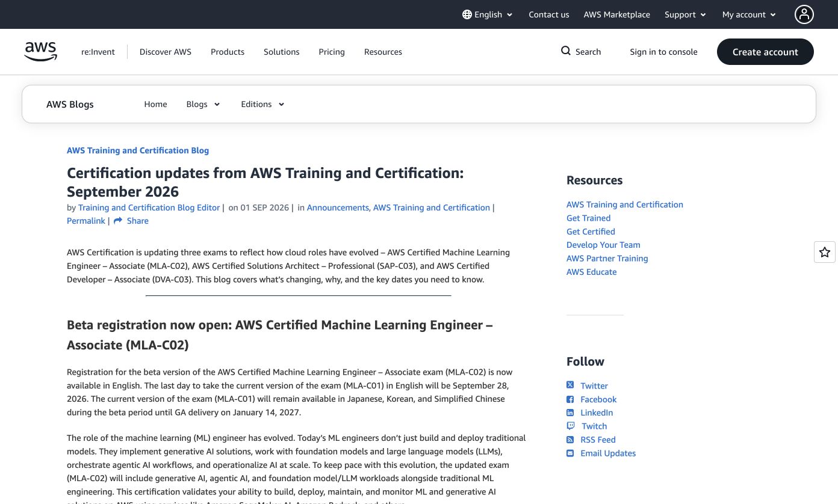Click the 01 SEP 2026 date text
This screenshot has height=504, width=838.
click(265, 207)
